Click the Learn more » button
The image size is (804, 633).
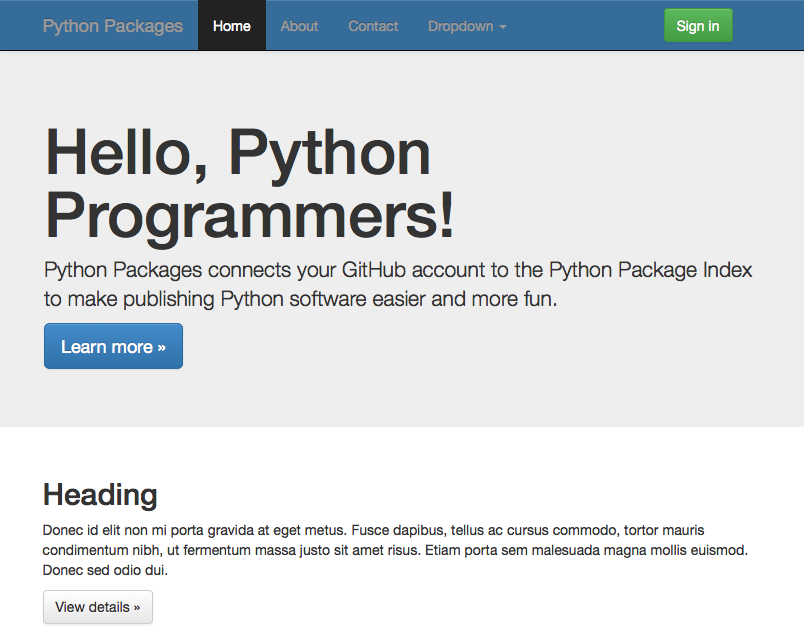[113, 346]
